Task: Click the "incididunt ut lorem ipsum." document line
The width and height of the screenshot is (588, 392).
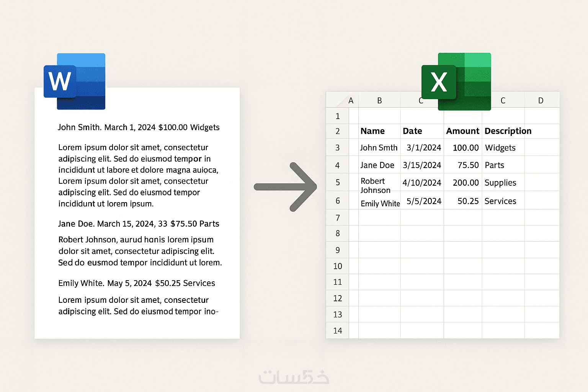Action: point(106,204)
